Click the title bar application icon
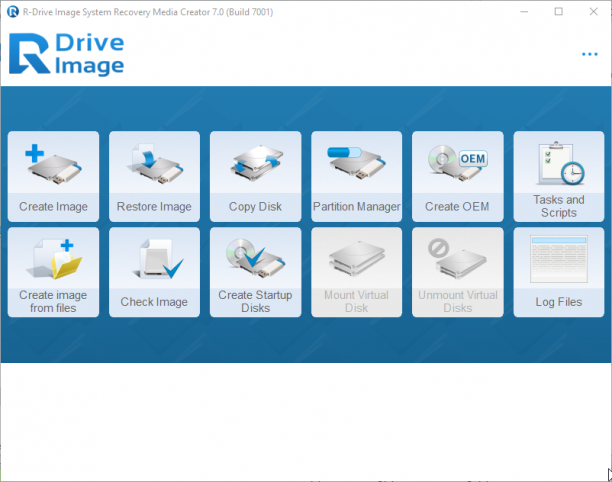 coord(13,12)
